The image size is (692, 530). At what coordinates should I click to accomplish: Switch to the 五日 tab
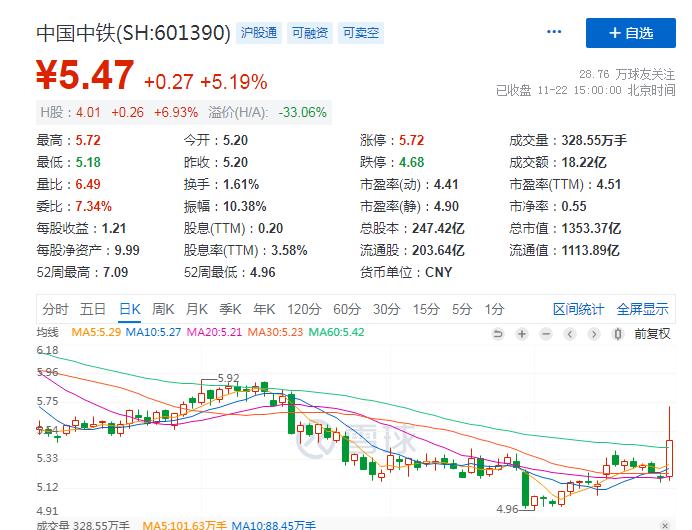[93, 309]
